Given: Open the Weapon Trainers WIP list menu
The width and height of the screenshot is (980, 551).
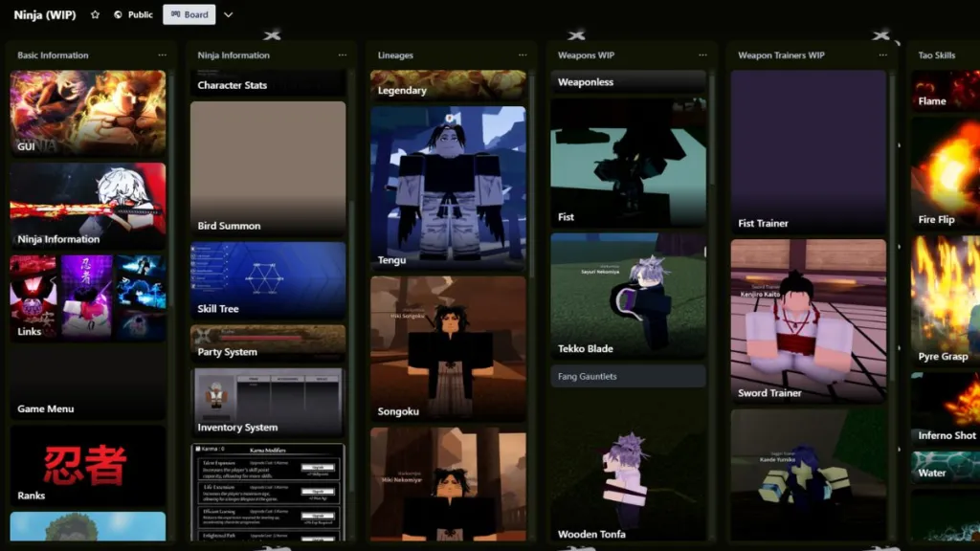Looking at the screenshot, I should [882, 55].
